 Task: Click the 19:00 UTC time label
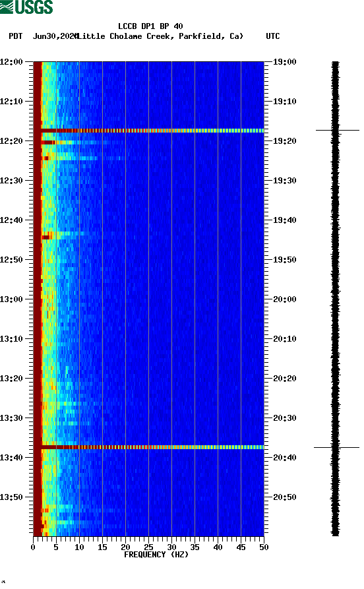(x=285, y=61)
